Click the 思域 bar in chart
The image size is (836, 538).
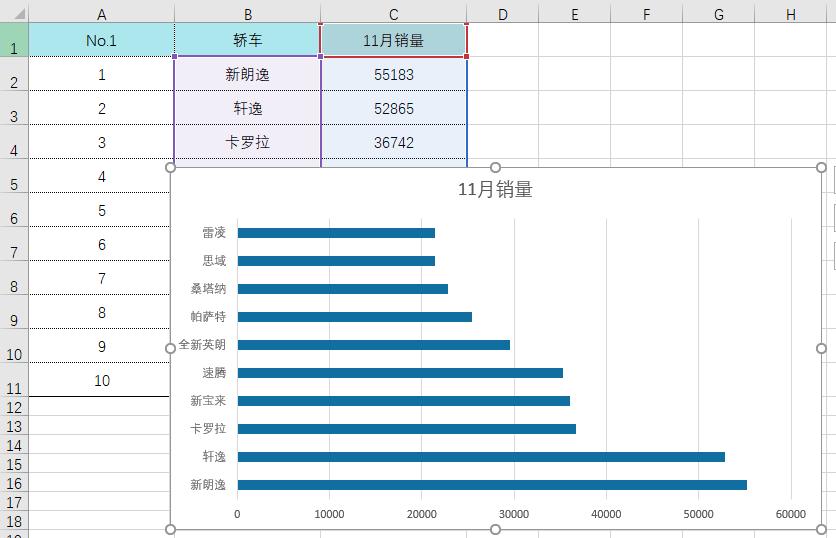(336, 261)
